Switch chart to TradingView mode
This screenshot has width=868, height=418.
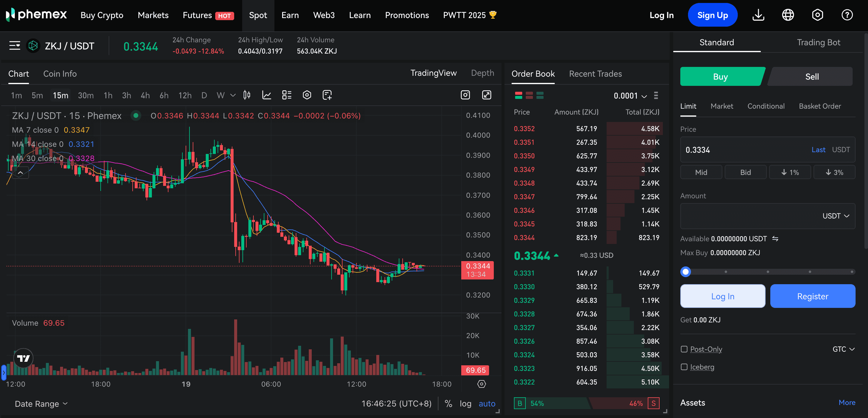coord(433,73)
